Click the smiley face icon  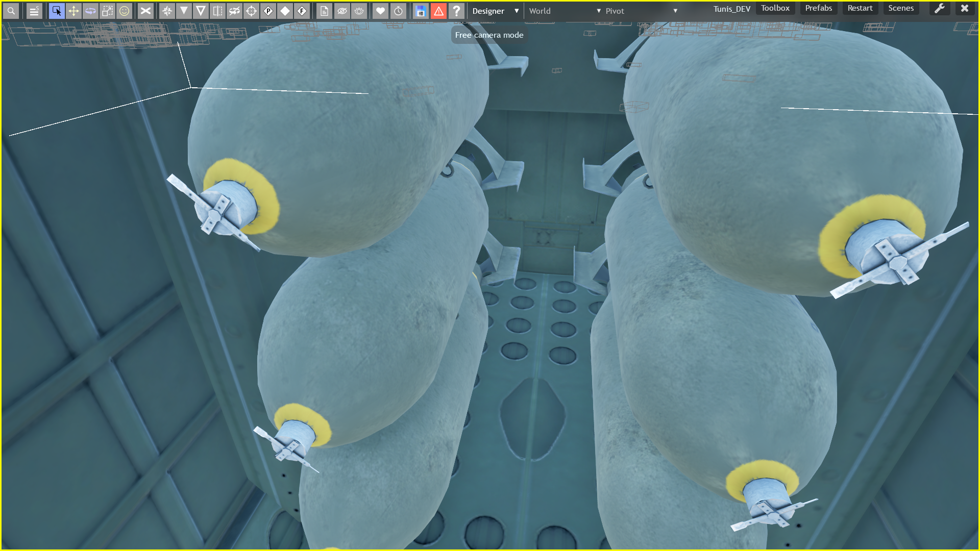click(124, 11)
